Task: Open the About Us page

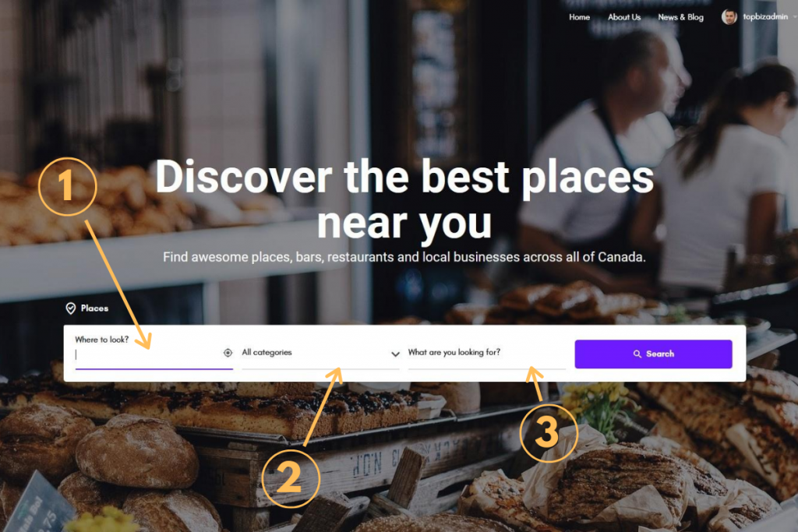Action: tap(624, 17)
